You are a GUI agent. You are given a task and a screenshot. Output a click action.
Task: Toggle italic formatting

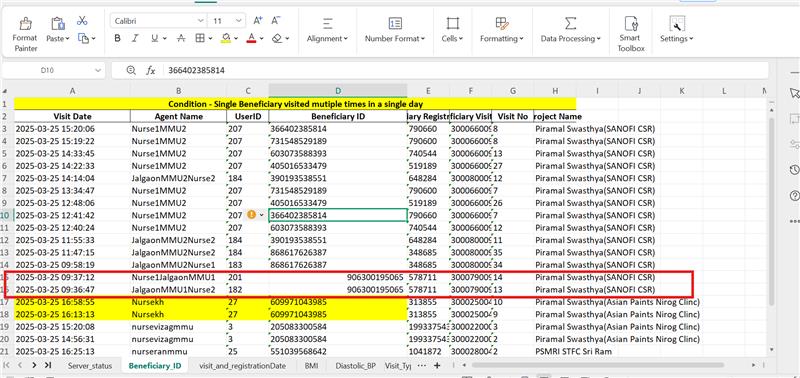coord(135,38)
